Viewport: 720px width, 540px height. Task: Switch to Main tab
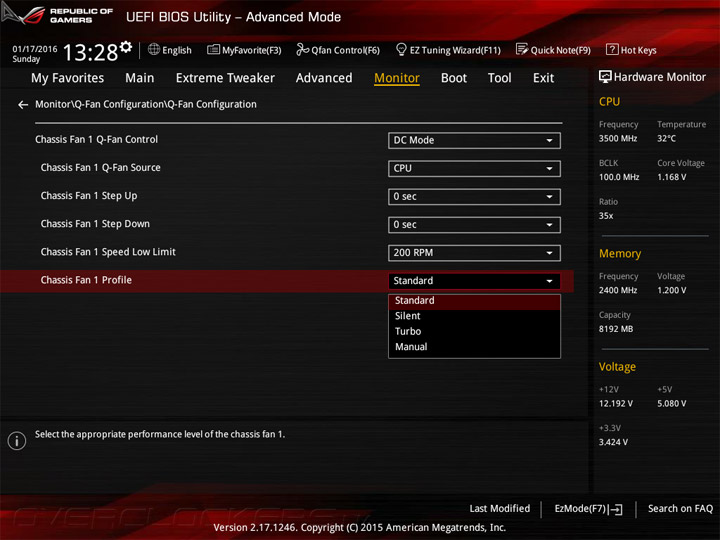click(x=140, y=78)
